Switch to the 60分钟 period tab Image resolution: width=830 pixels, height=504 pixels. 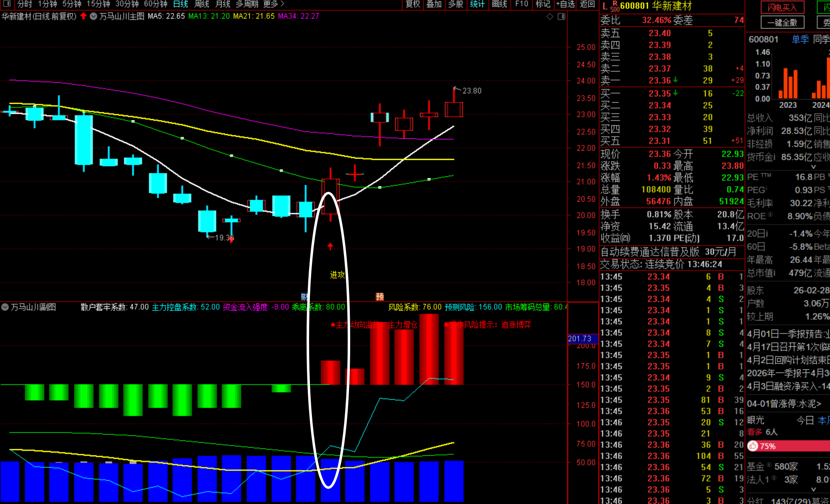coord(155,4)
